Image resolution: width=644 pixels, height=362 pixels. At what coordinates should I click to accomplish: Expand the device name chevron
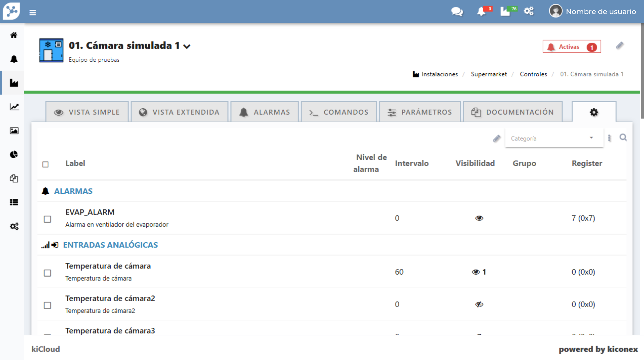pos(187,46)
